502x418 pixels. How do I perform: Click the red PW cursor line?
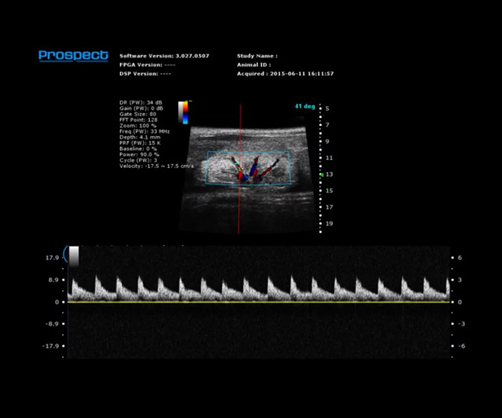[x=239, y=169]
